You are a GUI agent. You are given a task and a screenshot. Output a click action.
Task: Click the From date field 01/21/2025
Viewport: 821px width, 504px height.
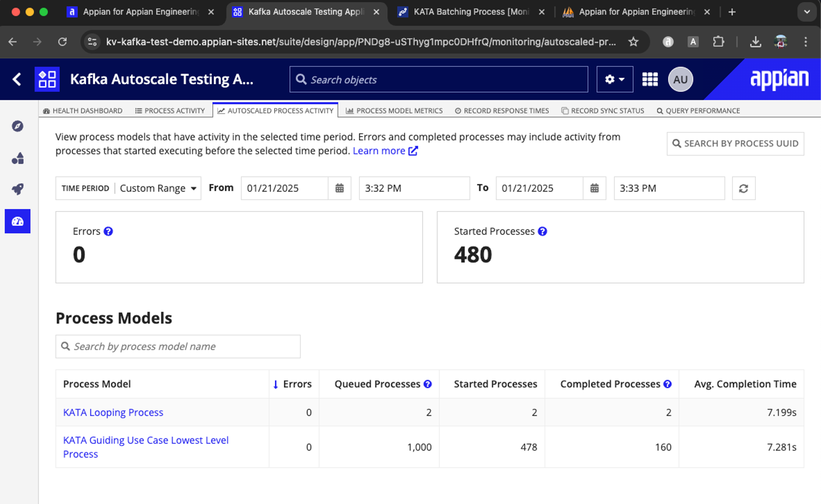pos(284,188)
